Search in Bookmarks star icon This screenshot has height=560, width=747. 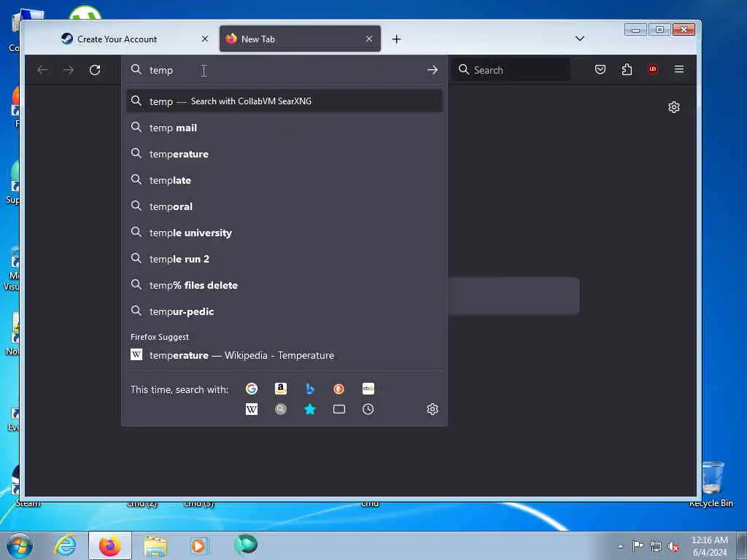tap(310, 409)
